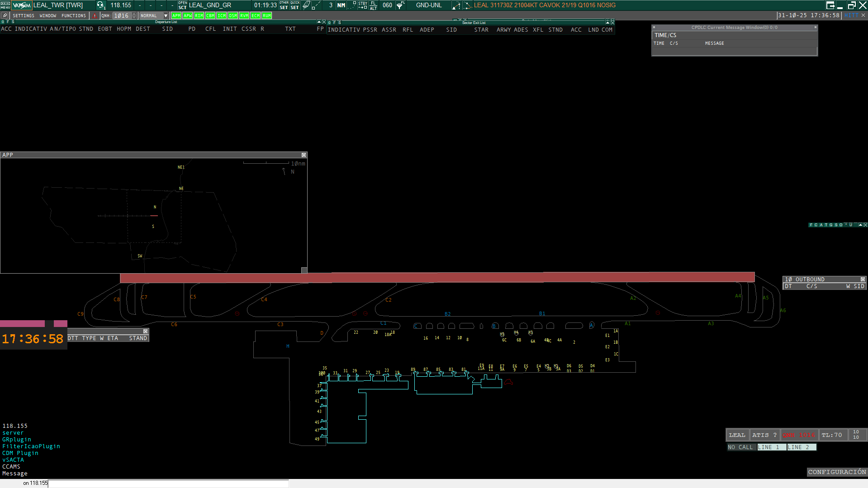868x488 pixels.
Task: Toggle the RIM safety net button
Action: coord(199,15)
